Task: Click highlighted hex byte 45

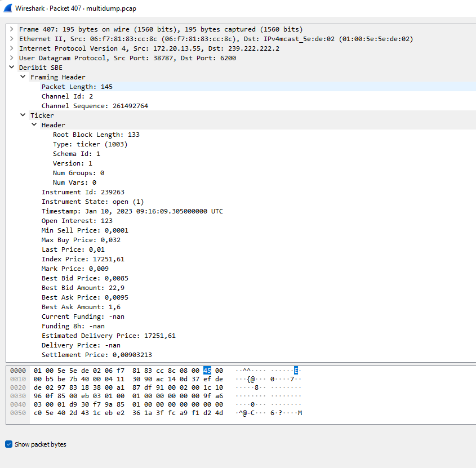Action: coord(207,371)
